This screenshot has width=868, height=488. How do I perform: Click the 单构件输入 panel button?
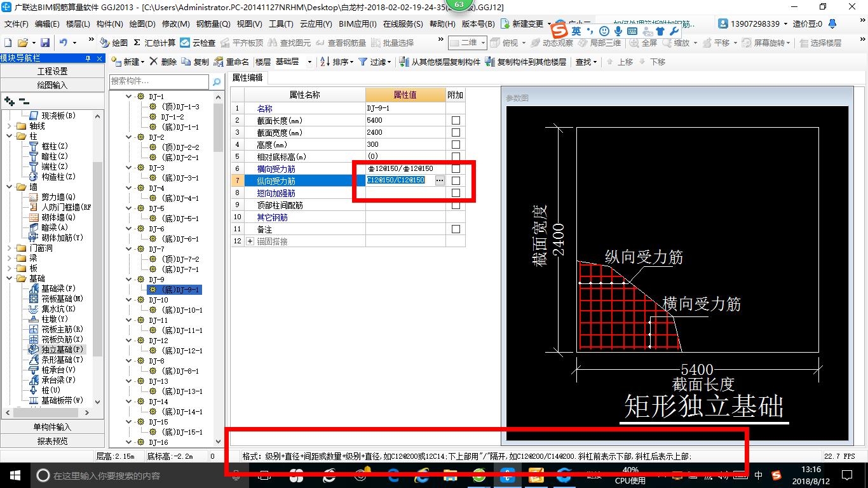52,427
